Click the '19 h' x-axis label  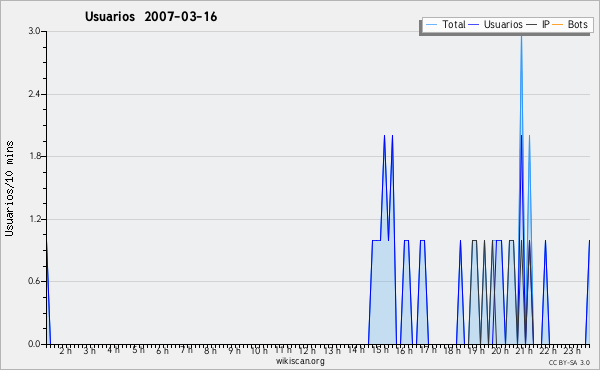[476, 351]
